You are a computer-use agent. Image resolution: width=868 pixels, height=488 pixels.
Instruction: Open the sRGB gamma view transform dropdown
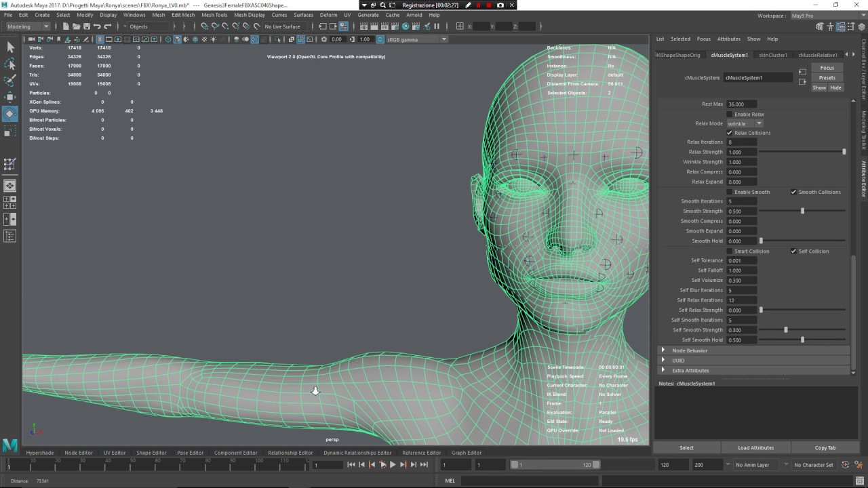tap(416, 39)
